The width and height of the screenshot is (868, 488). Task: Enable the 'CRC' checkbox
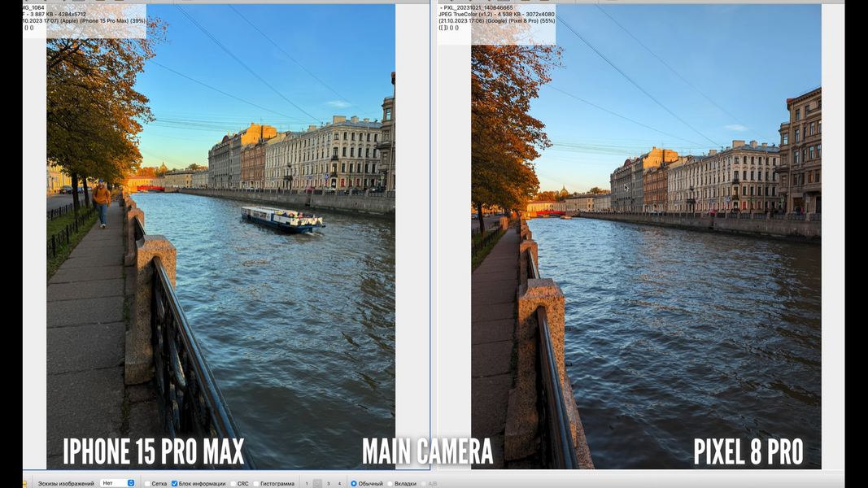pos(232,483)
